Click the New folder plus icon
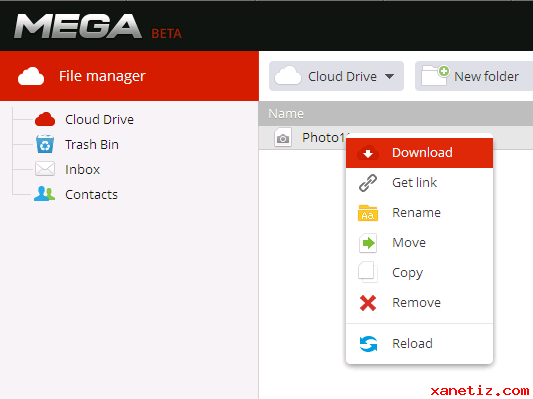The image size is (533, 399). click(444, 71)
